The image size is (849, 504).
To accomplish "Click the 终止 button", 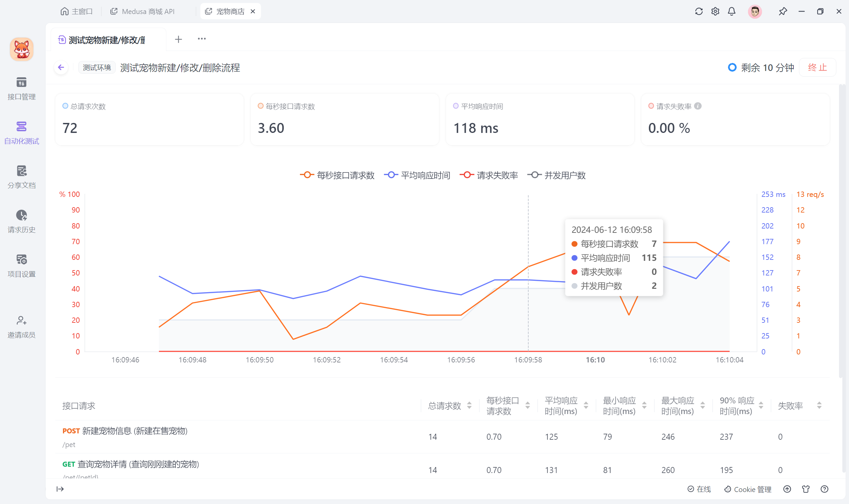I will point(817,68).
